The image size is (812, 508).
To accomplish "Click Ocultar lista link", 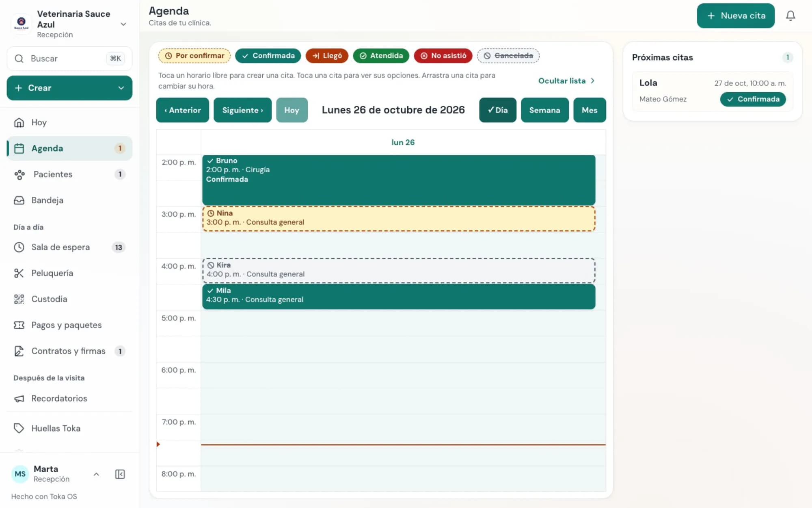I will coord(566,81).
